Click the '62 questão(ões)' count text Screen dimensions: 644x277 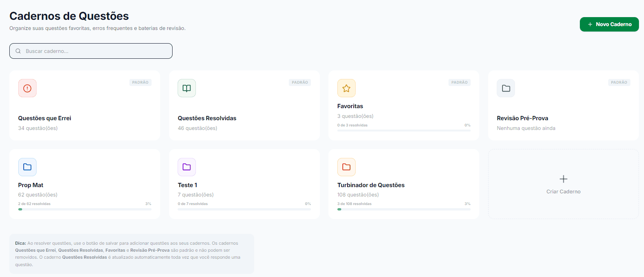[x=38, y=195]
